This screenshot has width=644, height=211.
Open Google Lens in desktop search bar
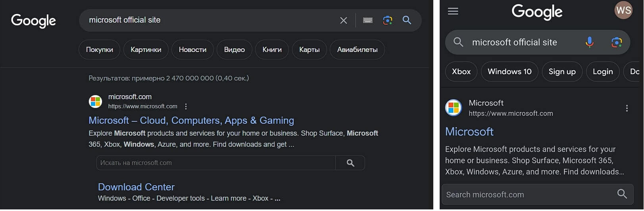coord(388,20)
